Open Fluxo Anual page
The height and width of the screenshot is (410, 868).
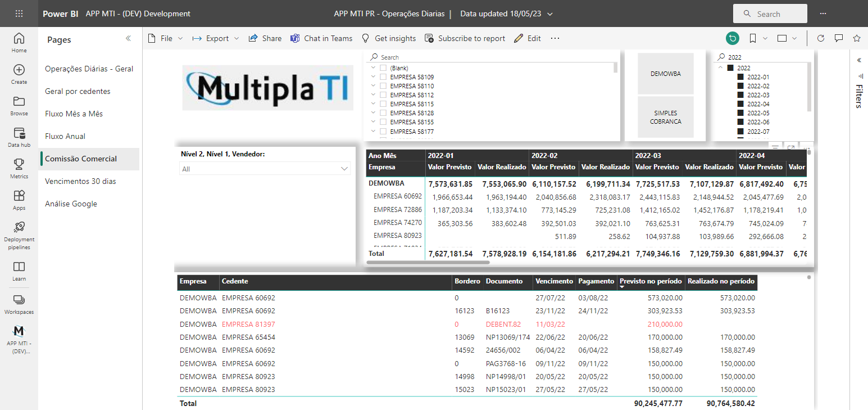pos(89,136)
